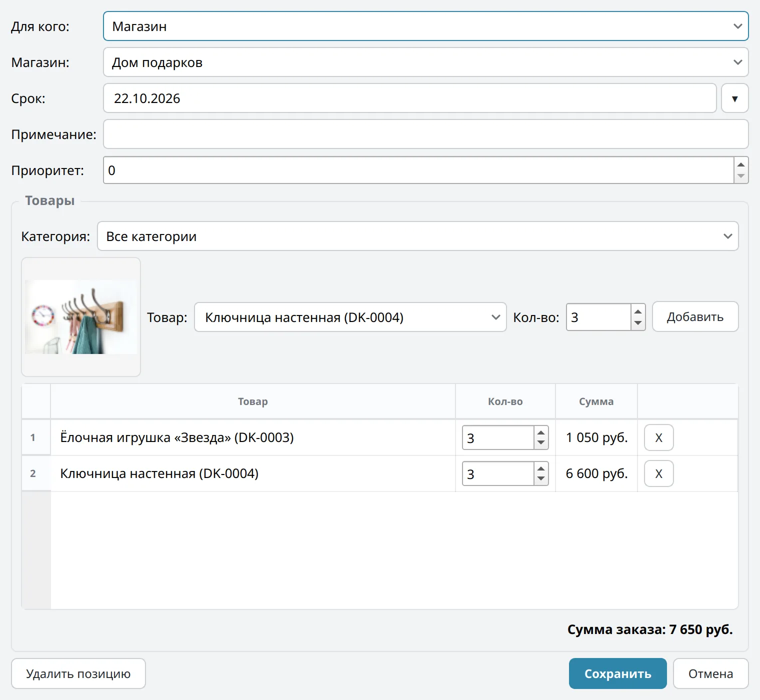This screenshot has width=760, height=700.
Task: Cancel with the 'Отмена' button
Action: coord(711,673)
